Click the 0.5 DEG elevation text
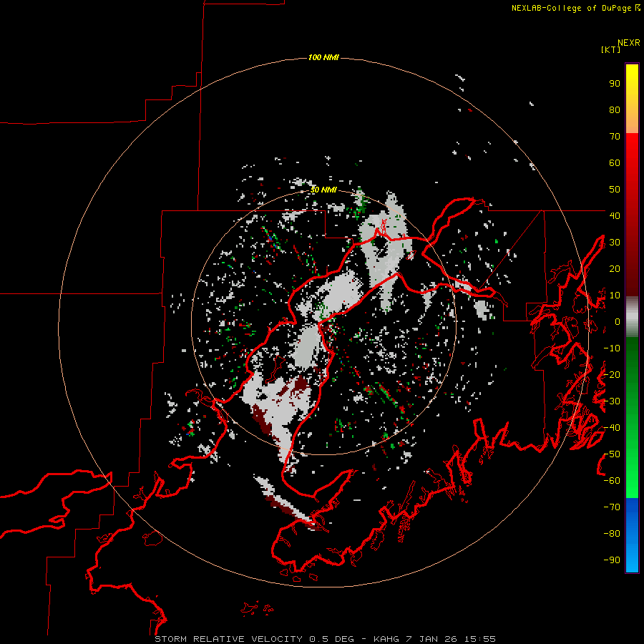 [331, 639]
